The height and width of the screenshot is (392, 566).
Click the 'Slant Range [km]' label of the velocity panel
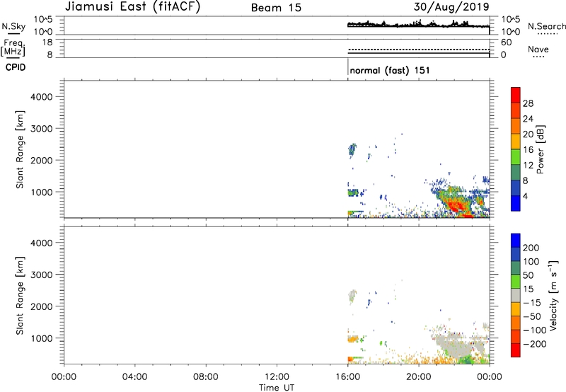pos(20,296)
